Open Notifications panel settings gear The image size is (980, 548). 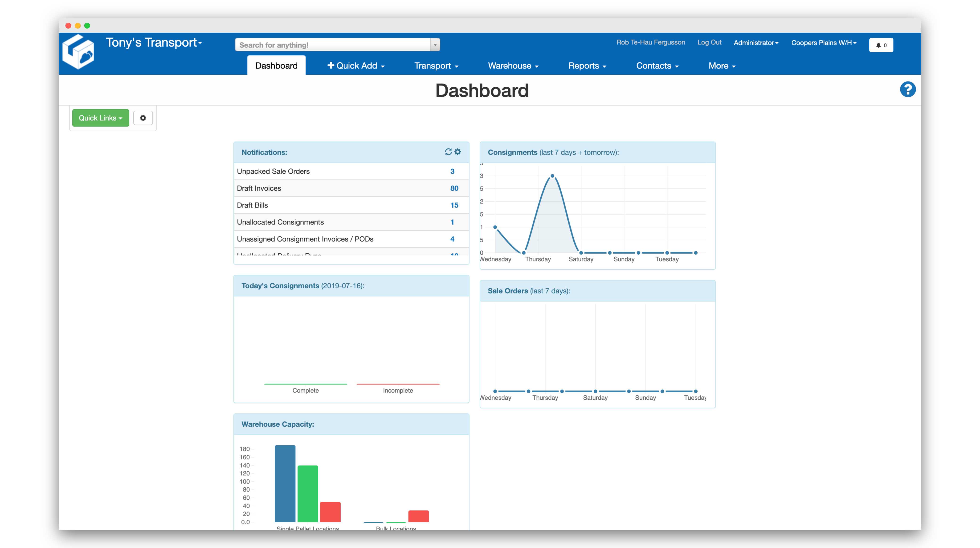[x=458, y=152]
